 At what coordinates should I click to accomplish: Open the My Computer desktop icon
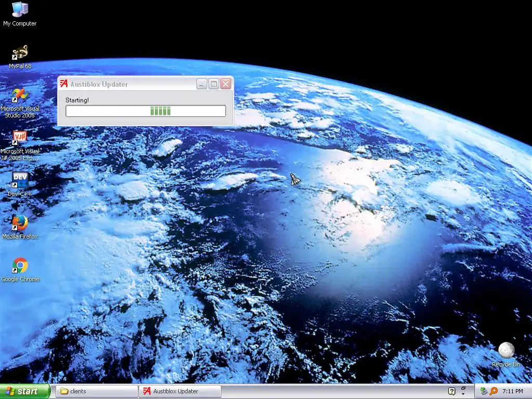click(x=20, y=14)
